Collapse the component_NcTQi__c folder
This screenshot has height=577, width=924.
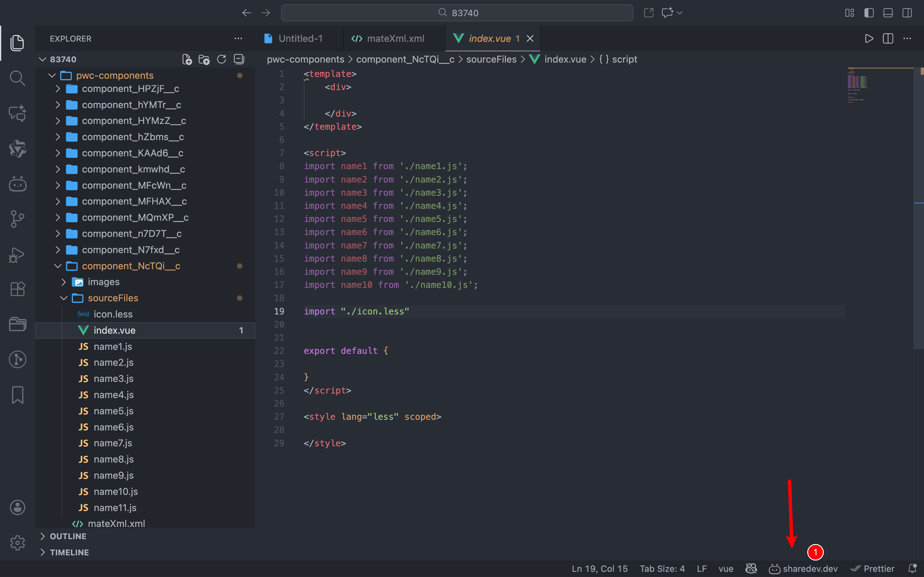pos(58,266)
